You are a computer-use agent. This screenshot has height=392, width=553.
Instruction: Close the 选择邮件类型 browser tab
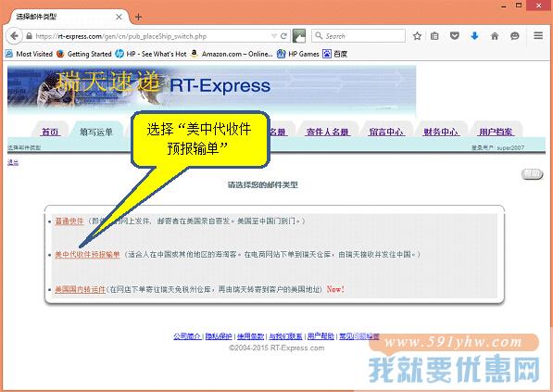click(119, 17)
